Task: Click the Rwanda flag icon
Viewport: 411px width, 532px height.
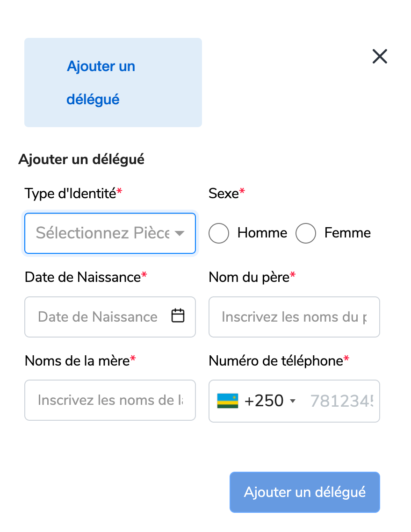Action: 227,401
